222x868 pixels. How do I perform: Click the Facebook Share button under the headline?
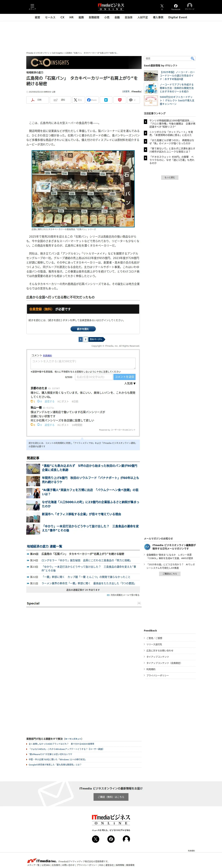coord(92,100)
